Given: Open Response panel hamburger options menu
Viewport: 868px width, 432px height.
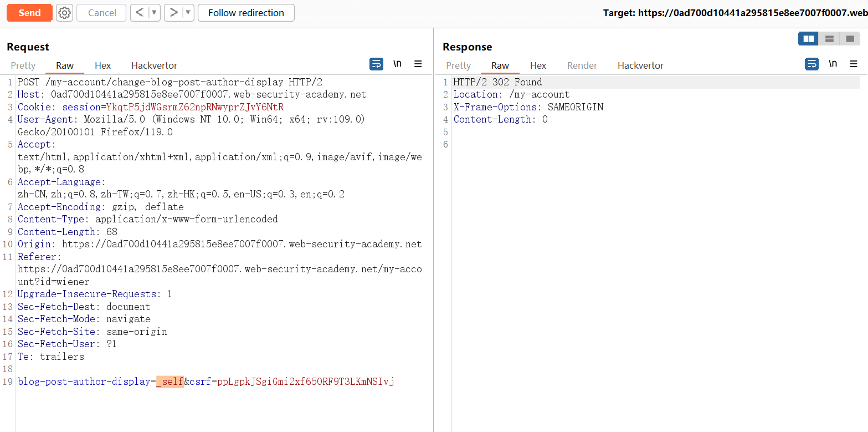Looking at the screenshot, I should pyautogui.click(x=854, y=64).
